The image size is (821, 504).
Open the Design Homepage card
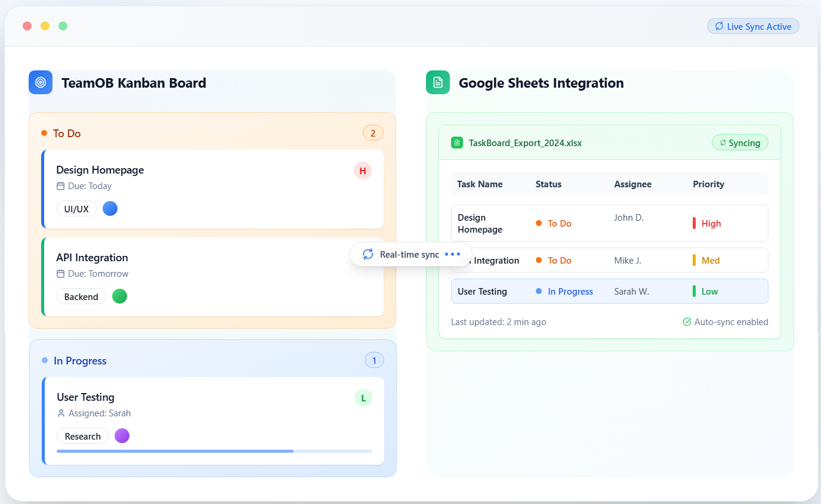click(x=212, y=189)
